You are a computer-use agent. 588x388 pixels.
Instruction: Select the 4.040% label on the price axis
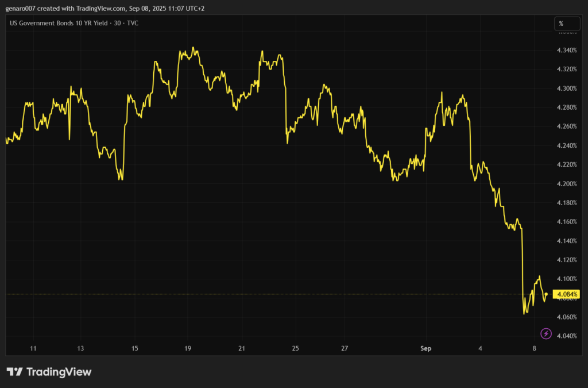tap(567, 336)
